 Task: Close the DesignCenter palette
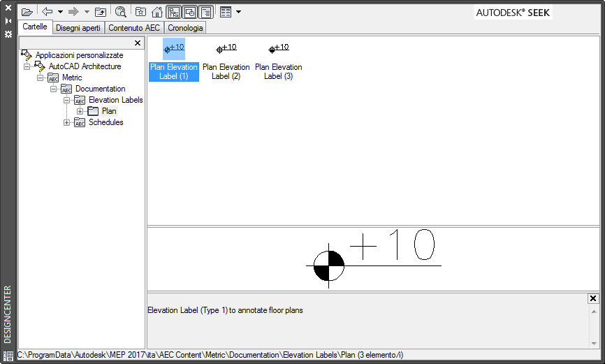(8, 7)
